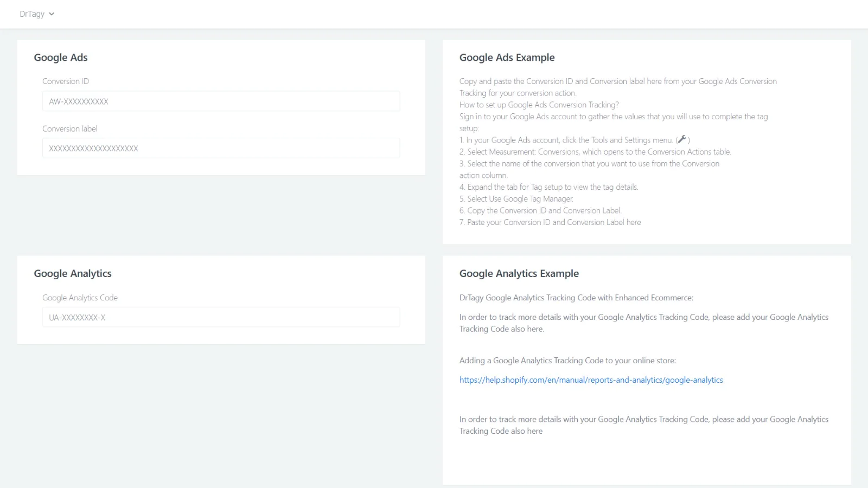The image size is (868, 488).
Task: Click the Google Analytics Example heading
Action: (x=519, y=274)
